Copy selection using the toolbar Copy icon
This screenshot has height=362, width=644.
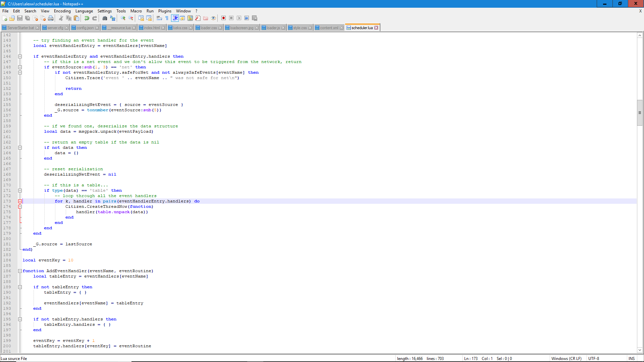(x=69, y=18)
